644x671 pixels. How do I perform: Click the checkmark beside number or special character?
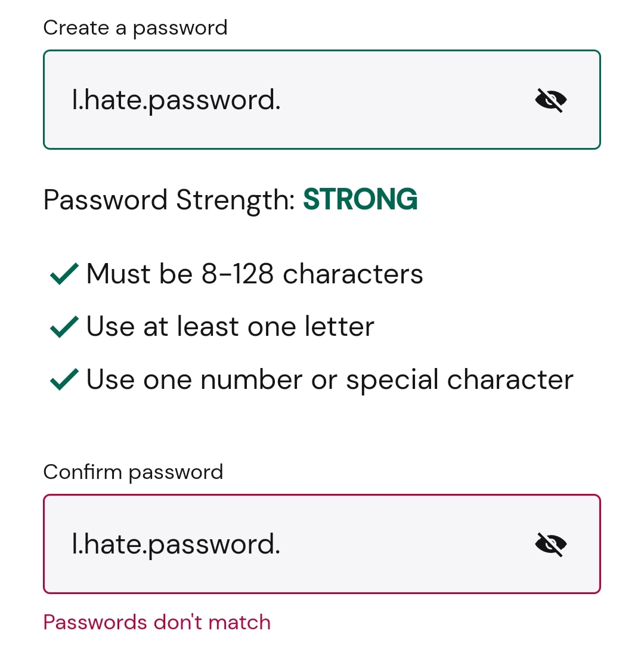pos(64,379)
